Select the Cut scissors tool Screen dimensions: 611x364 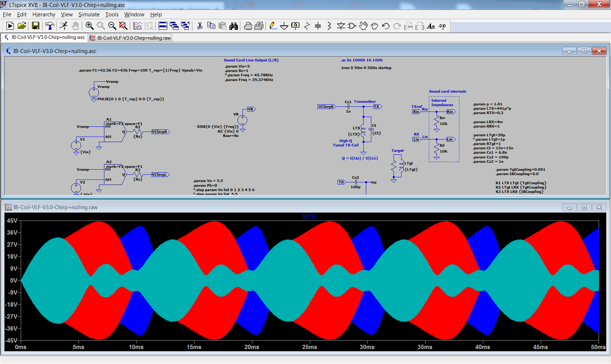tap(200, 26)
